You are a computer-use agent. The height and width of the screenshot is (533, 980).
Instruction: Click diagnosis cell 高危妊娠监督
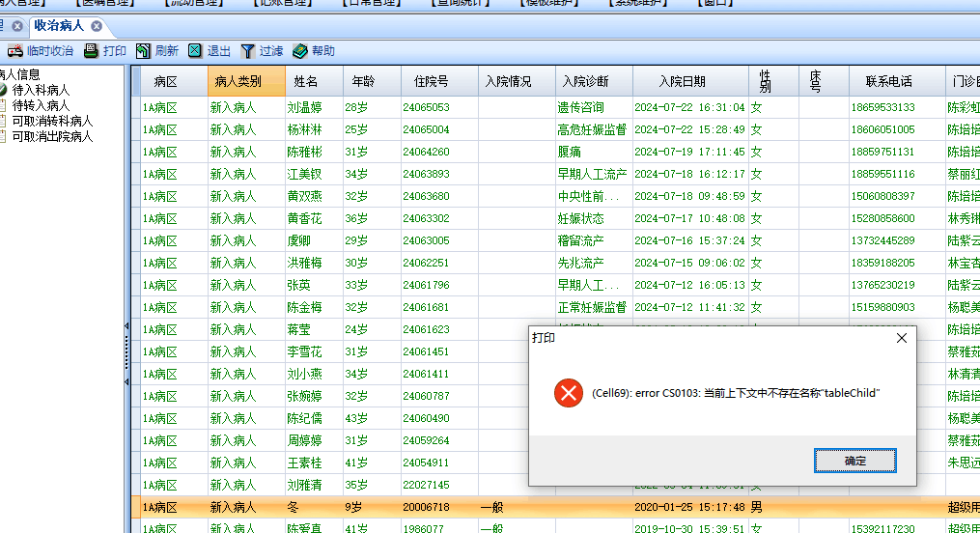point(592,130)
